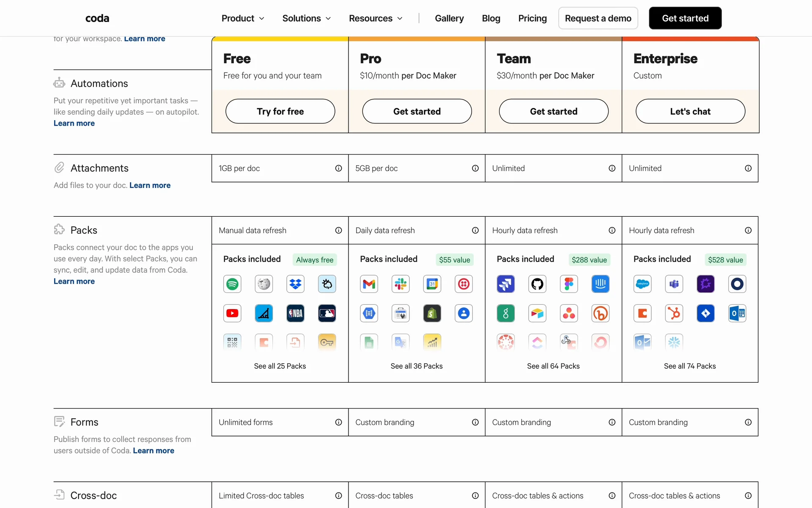Click the Try for free button
Viewport: 812px width, 508px height.
coord(280,111)
